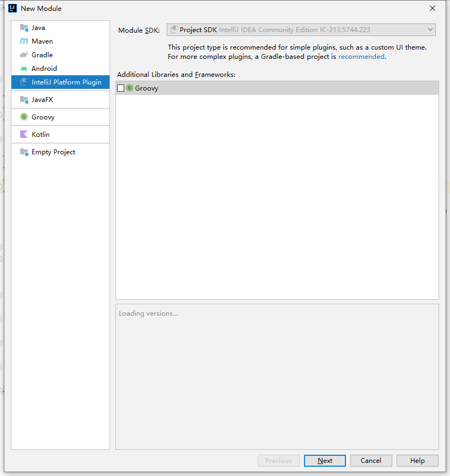The width and height of the screenshot is (450, 476).
Task: Close the New Module dialog
Action: click(433, 8)
